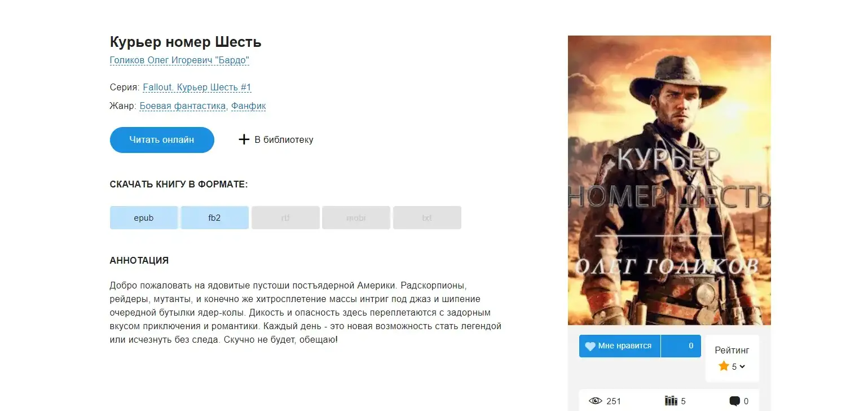
Task: Download the book in fb2 format
Action: coord(214,218)
